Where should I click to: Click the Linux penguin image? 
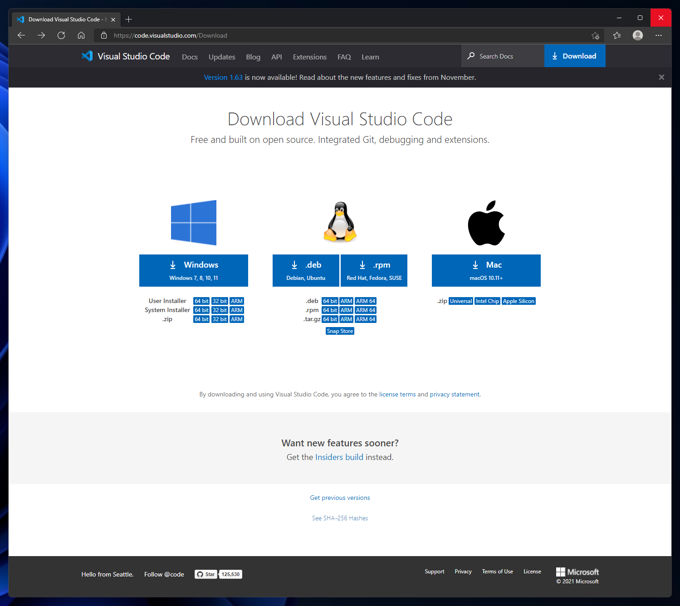tap(340, 222)
